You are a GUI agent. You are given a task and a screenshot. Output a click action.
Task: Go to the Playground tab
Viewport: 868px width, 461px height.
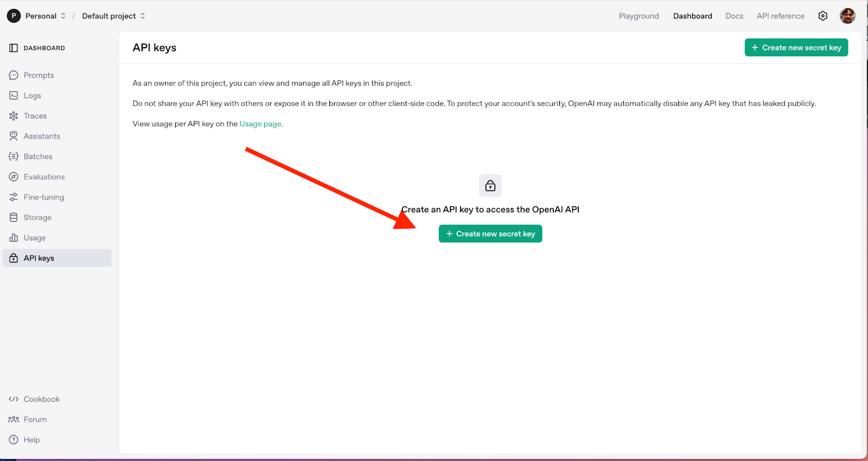coord(639,16)
